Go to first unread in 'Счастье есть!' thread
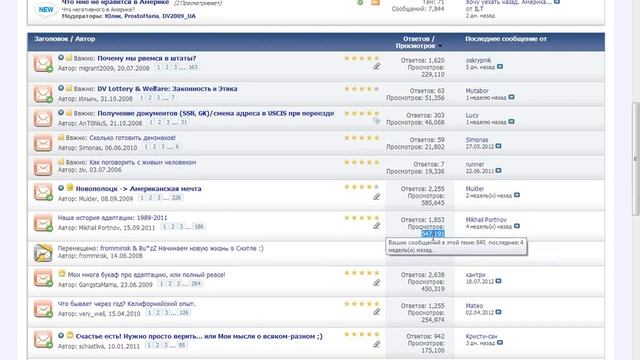The image size is (640, 360). pos(61,336)
